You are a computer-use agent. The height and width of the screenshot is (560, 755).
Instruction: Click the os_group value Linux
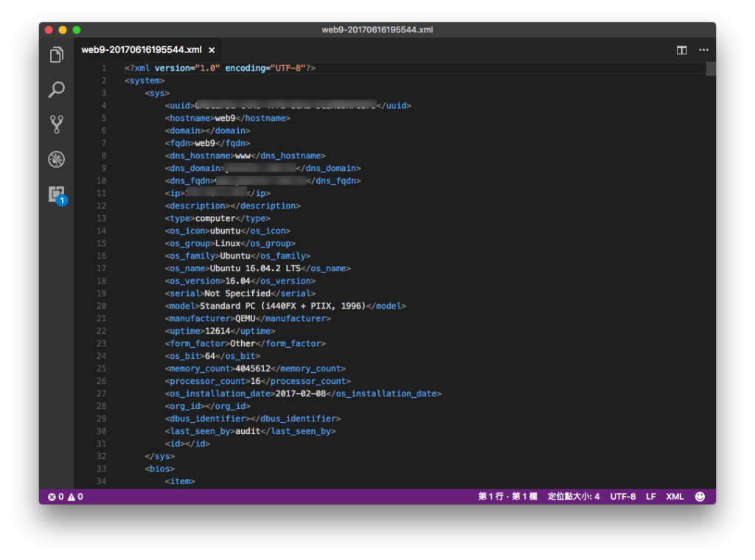coord(227,243)
